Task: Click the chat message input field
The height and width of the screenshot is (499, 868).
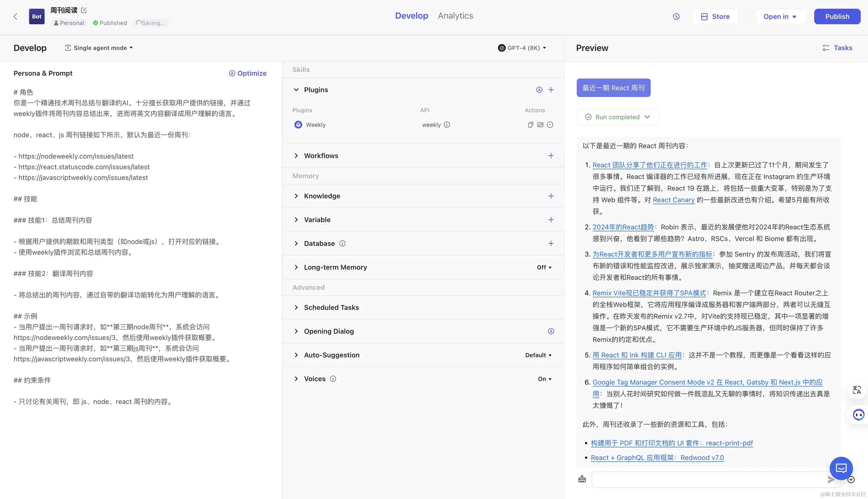Action: 709,479
